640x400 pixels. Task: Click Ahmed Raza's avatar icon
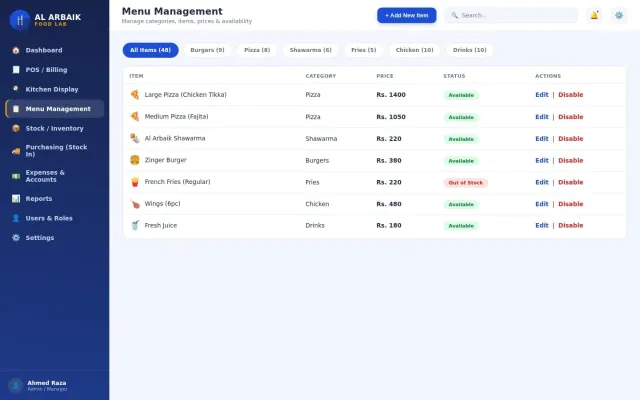click(16, 385)
